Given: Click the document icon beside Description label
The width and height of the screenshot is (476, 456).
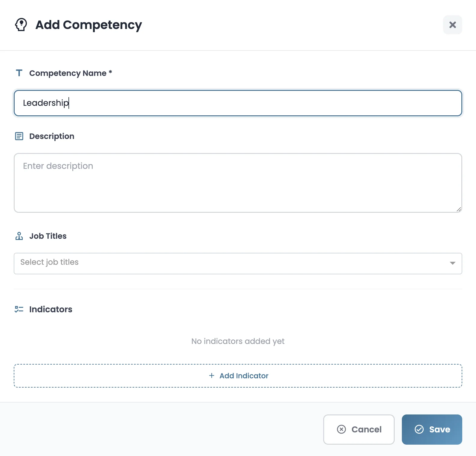Looking at the screenshot, I should point(19,136).
